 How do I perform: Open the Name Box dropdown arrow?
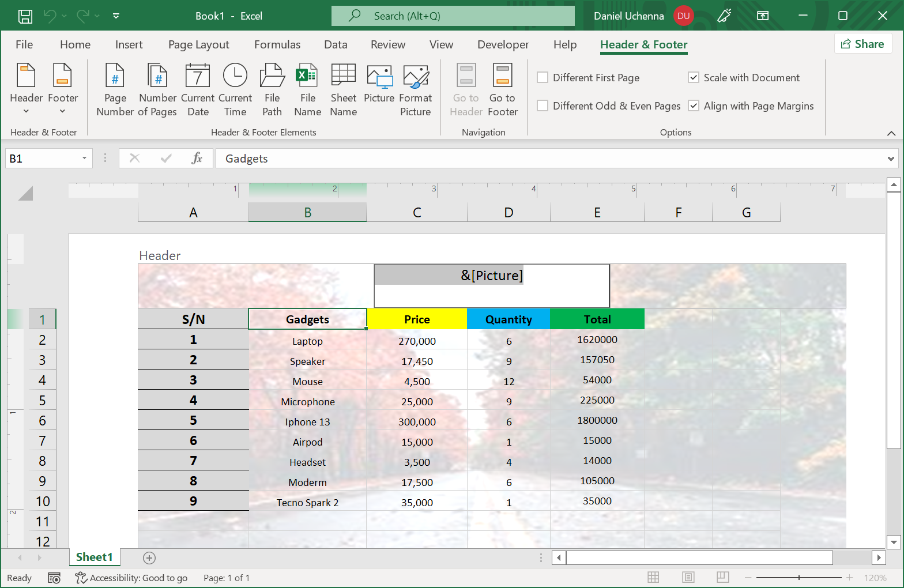pyautogui.click(x=84, y=159)
